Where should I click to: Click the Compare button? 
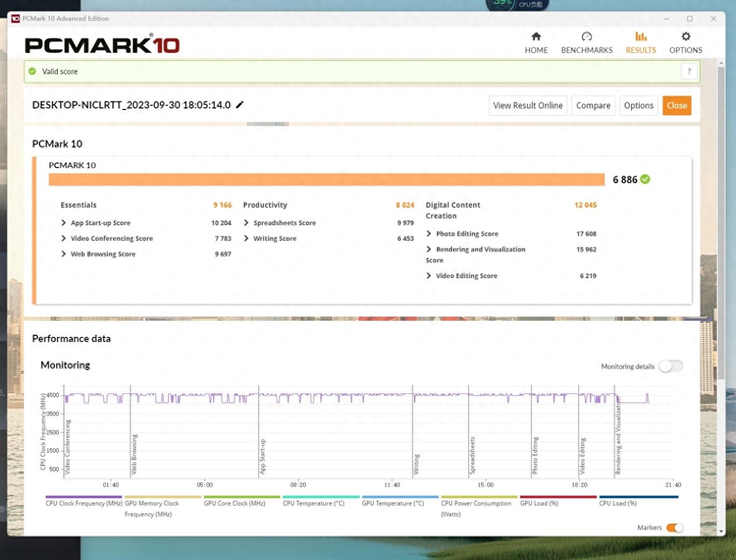coord(593,105)
